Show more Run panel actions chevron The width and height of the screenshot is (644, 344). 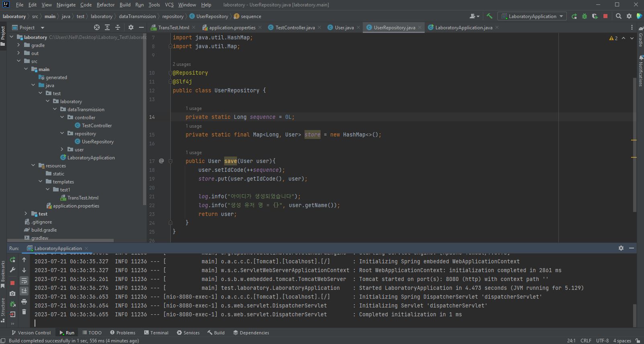(x=12, y=324)
